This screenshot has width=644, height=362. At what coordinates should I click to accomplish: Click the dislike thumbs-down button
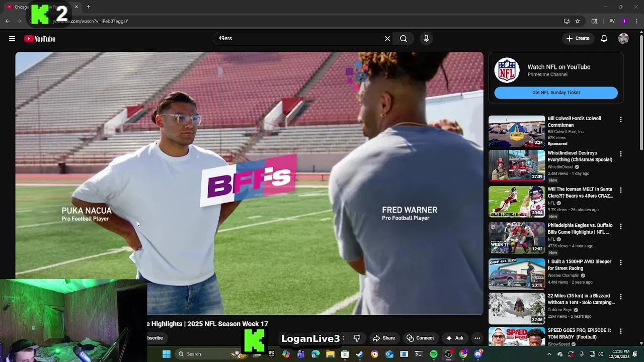[357, 338]
